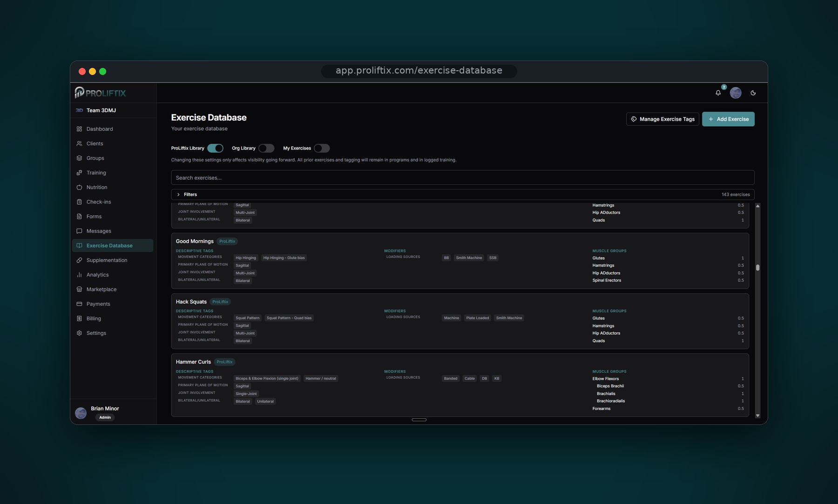Disable the ProLiftix Library toggle

tap(215, 148)
